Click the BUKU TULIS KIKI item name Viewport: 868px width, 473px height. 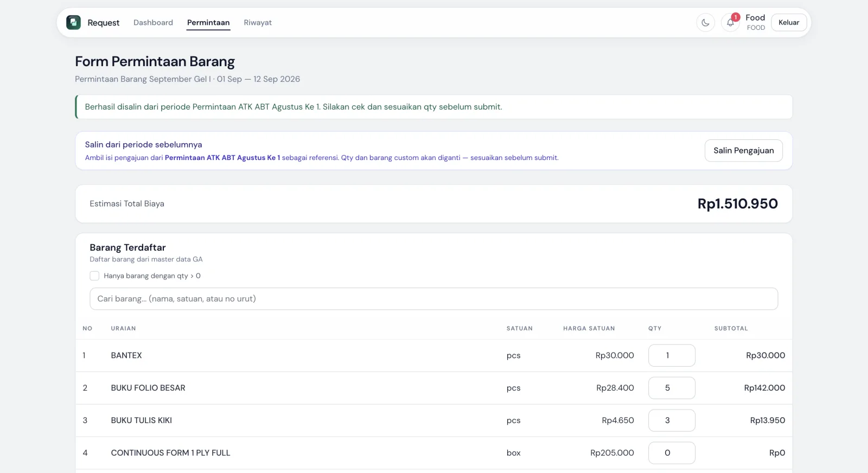[142, 420]
